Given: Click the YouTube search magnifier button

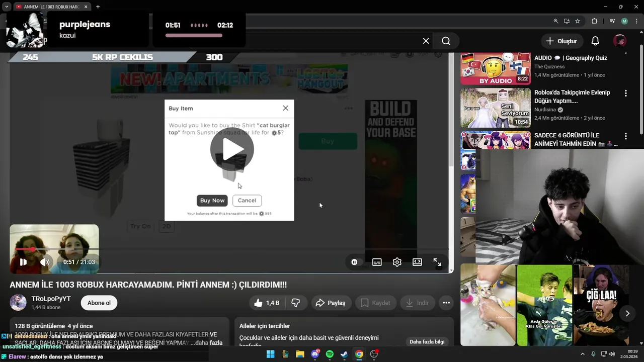Looking at the screenshot, I should 446,41.
